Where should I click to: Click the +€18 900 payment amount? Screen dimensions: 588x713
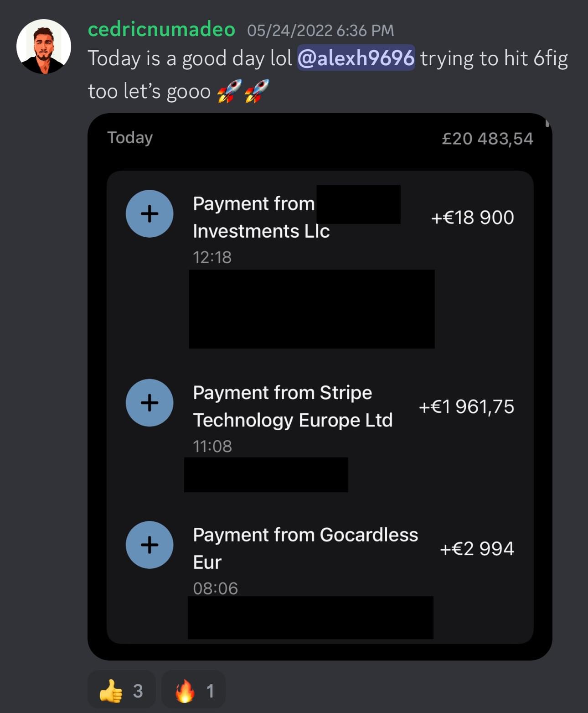(x=472, y=218)
